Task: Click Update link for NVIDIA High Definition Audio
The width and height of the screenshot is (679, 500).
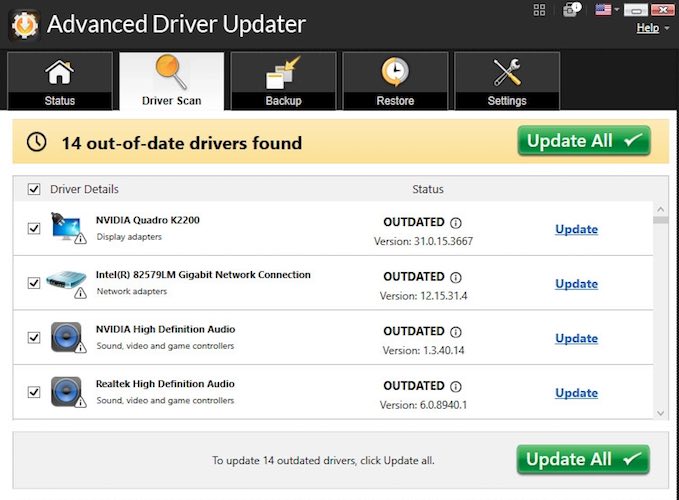Action: pyautogui.click(x=576, y=338)
